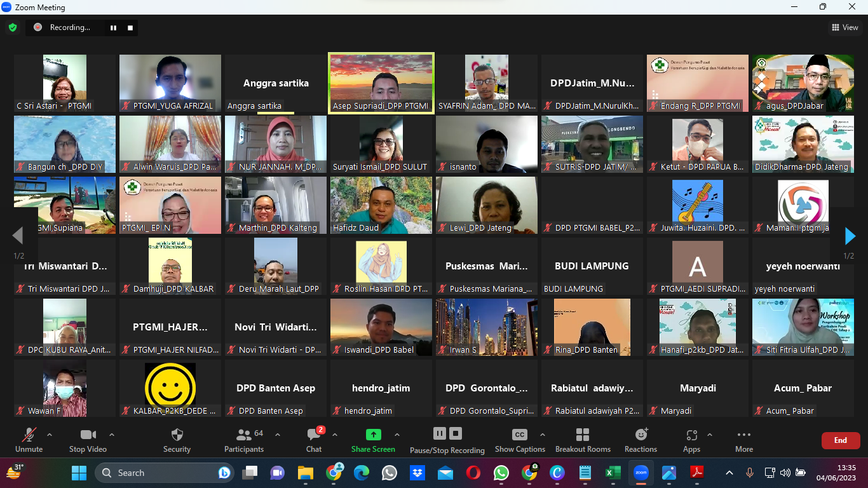Open Adobe Acrobat from the taskbar
The height and width of the screenshot is (488, 868).
tap(697, 473)
